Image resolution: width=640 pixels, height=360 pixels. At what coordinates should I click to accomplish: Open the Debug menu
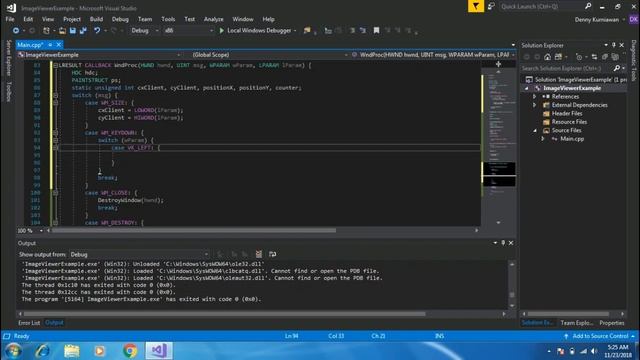pyautogui.click(x=120, y=19)
